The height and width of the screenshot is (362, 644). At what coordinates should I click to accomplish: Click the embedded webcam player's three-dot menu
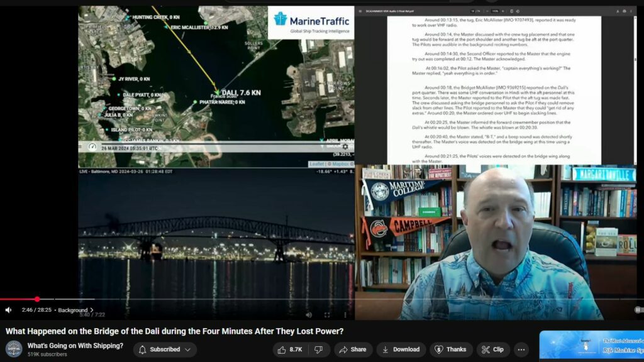(x=345, y=315)
